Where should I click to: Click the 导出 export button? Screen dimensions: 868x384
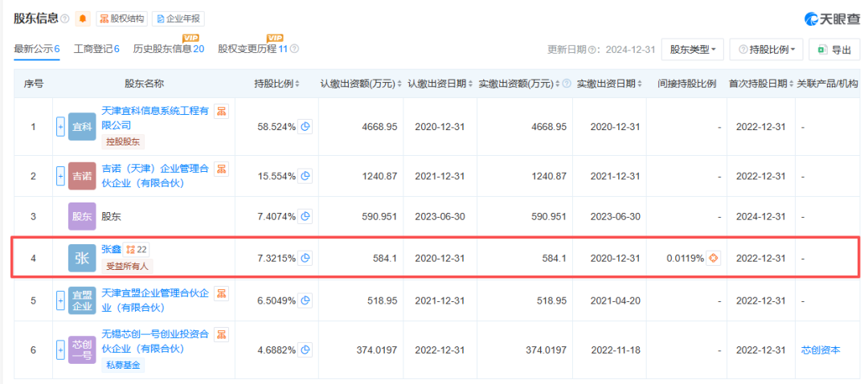click(x=834, y=49)
